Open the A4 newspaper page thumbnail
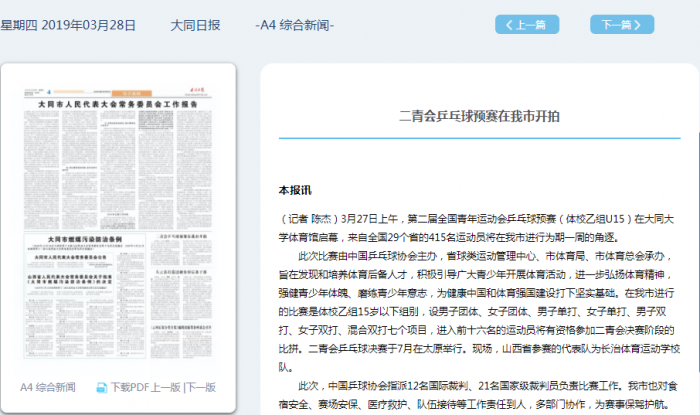The image size is (700, 415). 118,223
